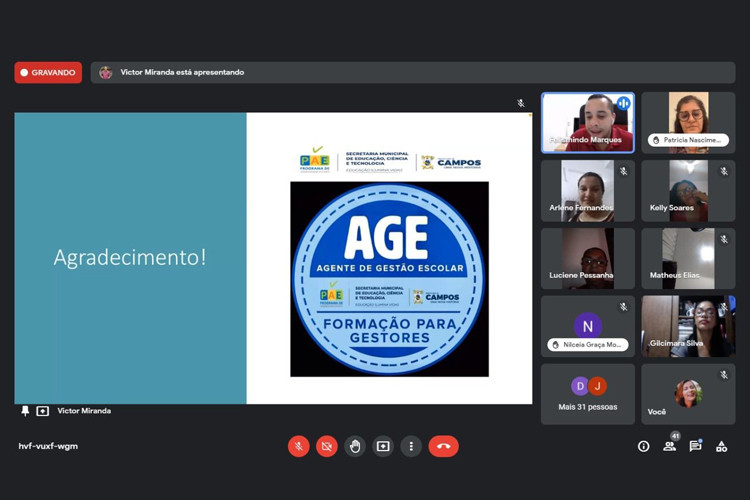Click the muted mic icon on Matheus Elias tile
The width and height of the screenshot is (750, 500).
[x=724, y=239]
